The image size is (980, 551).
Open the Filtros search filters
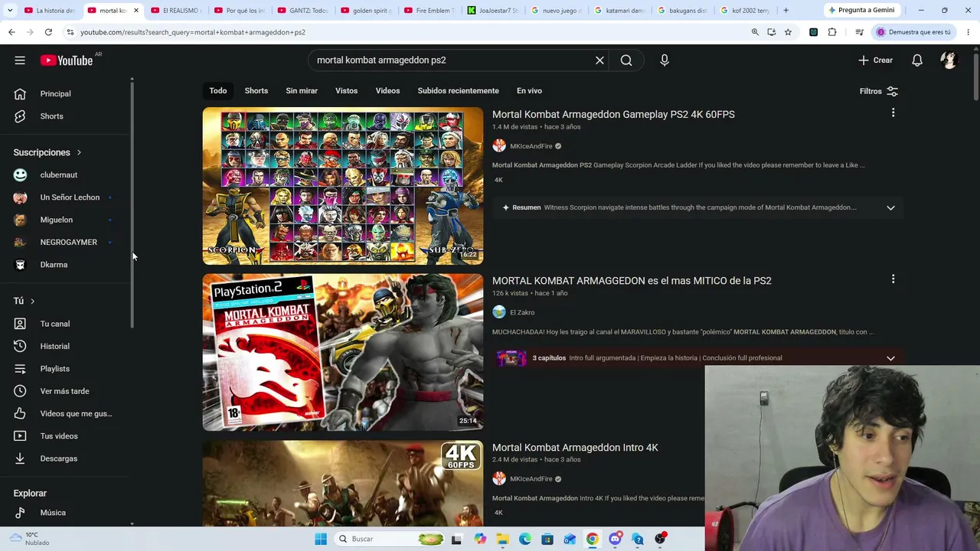click(879, 91)
